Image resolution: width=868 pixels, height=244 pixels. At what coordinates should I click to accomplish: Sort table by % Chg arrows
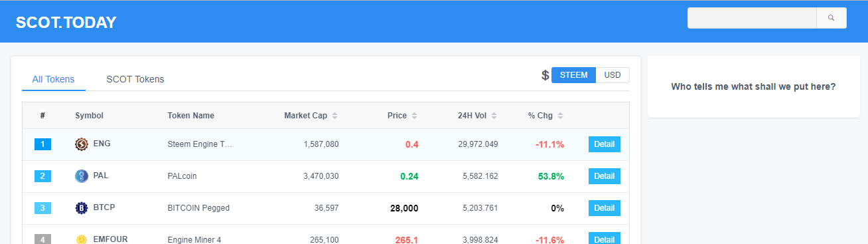tap(561, 116)
